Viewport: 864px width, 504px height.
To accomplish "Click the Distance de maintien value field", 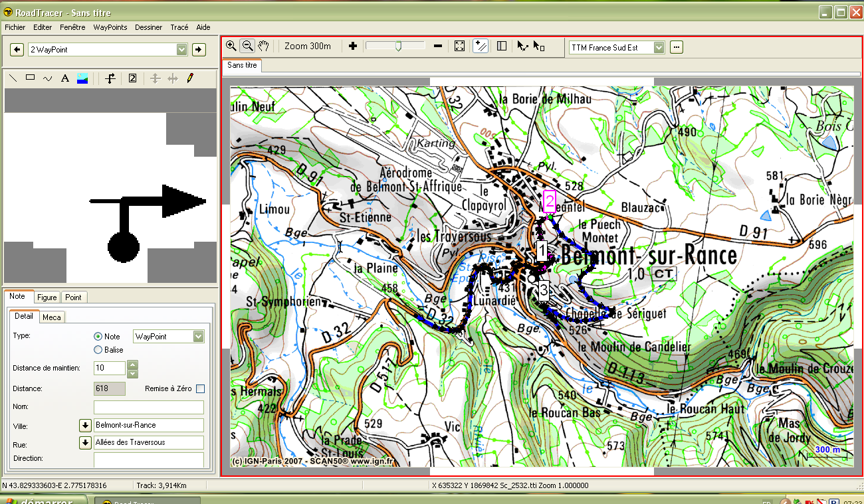I will pyautogui.click(x=109, y=368).
